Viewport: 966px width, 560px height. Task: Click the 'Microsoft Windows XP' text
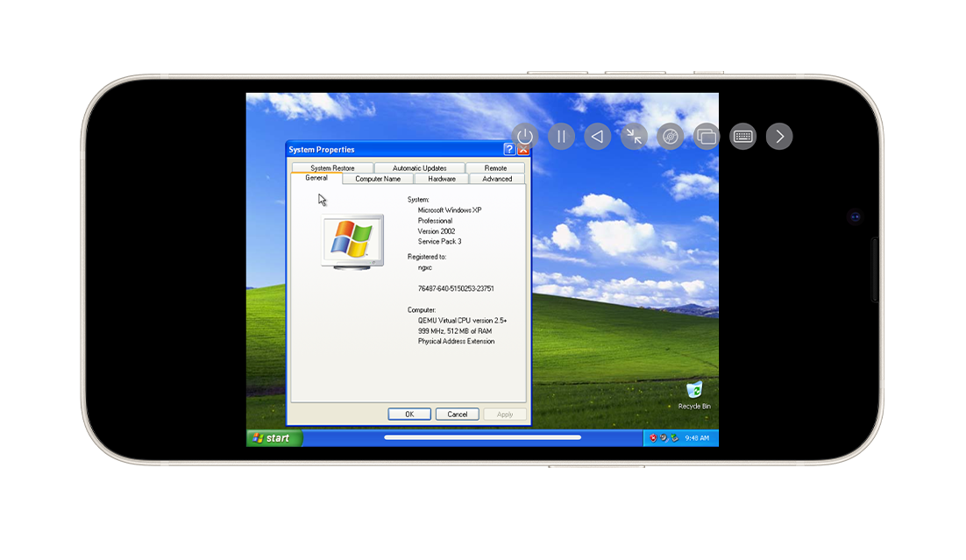(x=450, y=210)
